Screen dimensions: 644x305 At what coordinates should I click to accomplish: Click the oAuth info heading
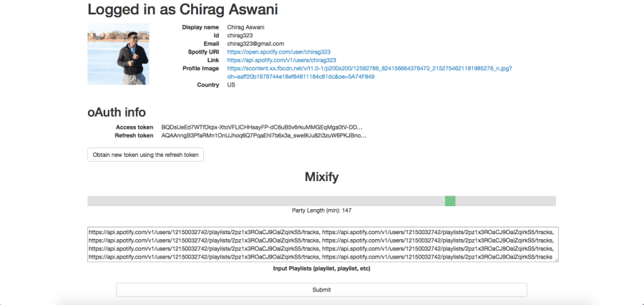116,112
